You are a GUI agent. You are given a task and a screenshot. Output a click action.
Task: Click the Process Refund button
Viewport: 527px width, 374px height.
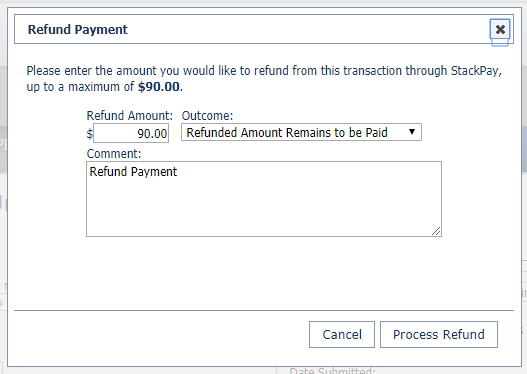coord(439,334)
